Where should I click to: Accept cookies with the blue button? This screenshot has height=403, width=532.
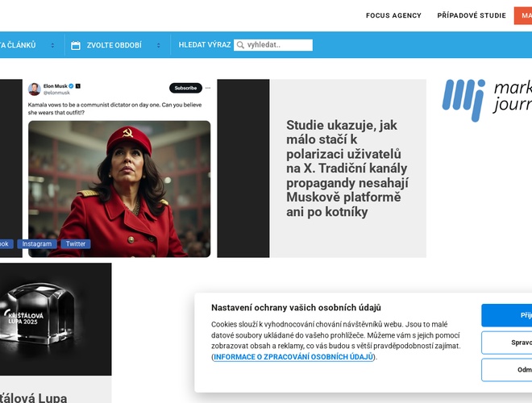(506, 315)
